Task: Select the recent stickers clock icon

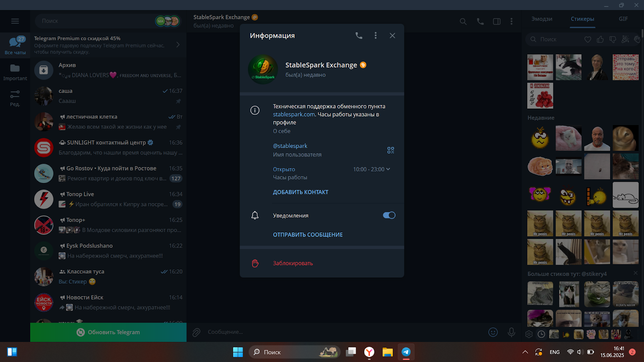Action: (x=541, y=334)
